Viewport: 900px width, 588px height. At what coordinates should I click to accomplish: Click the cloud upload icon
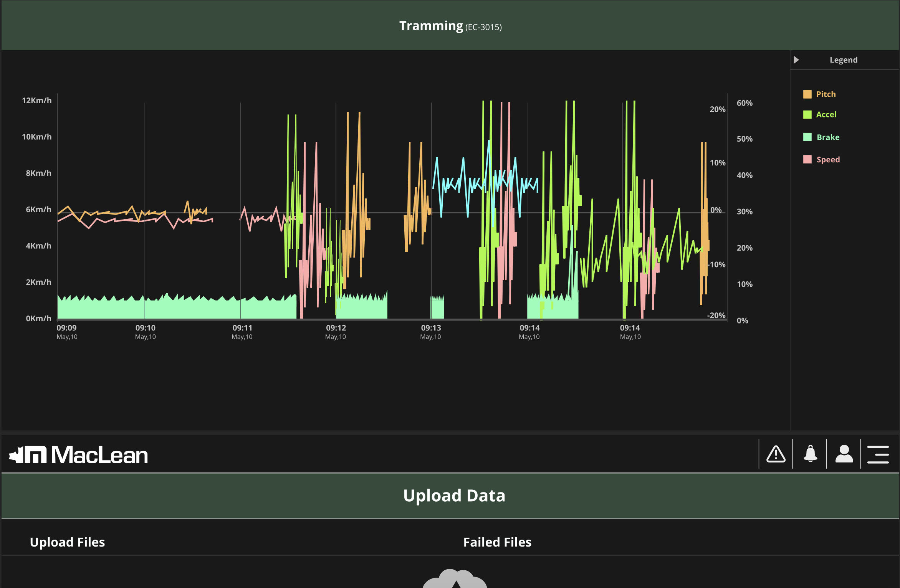pos(455,580)
